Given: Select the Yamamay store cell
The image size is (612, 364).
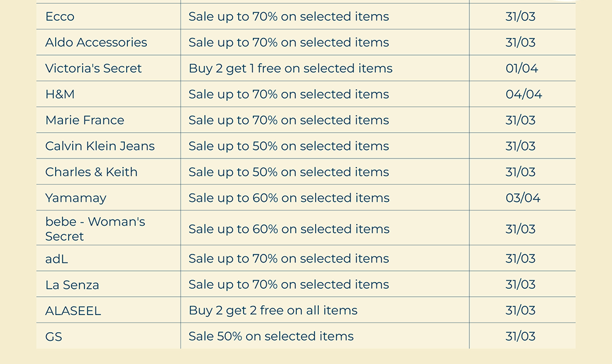Looking at the screenshot, I should 76,198.
